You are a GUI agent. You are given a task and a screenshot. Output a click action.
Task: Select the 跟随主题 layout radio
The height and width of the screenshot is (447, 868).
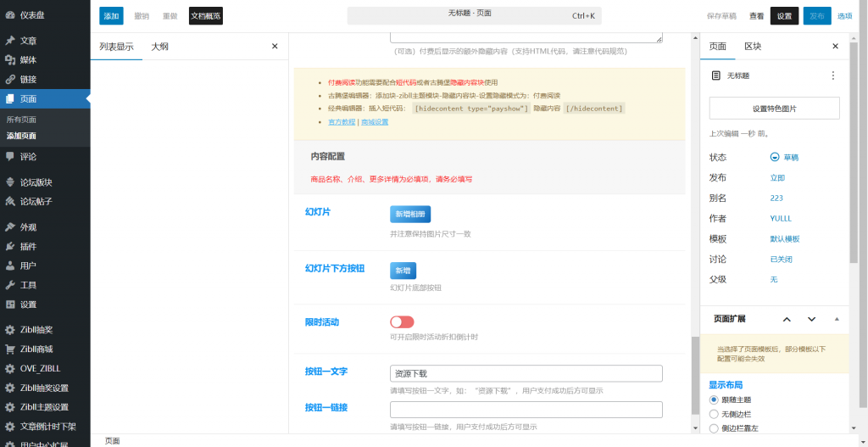click(x=714, y=400)
